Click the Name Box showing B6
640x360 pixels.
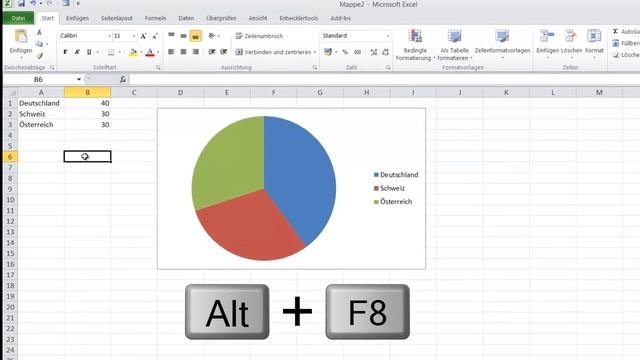click(39, 79)
